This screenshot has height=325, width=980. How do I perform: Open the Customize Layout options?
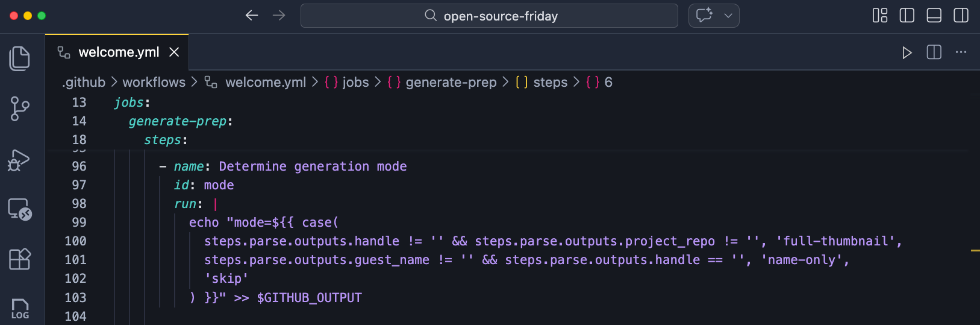(879, 16)
